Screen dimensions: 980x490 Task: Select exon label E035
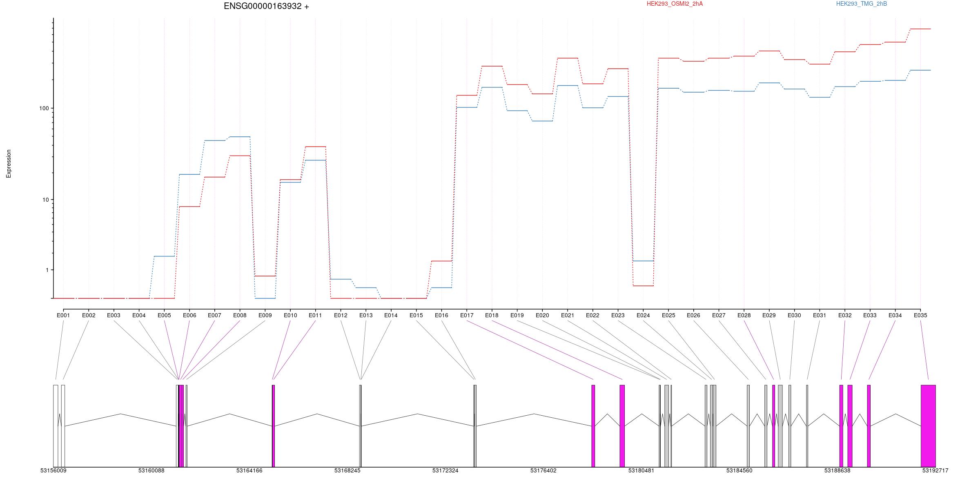click(920, 315)
